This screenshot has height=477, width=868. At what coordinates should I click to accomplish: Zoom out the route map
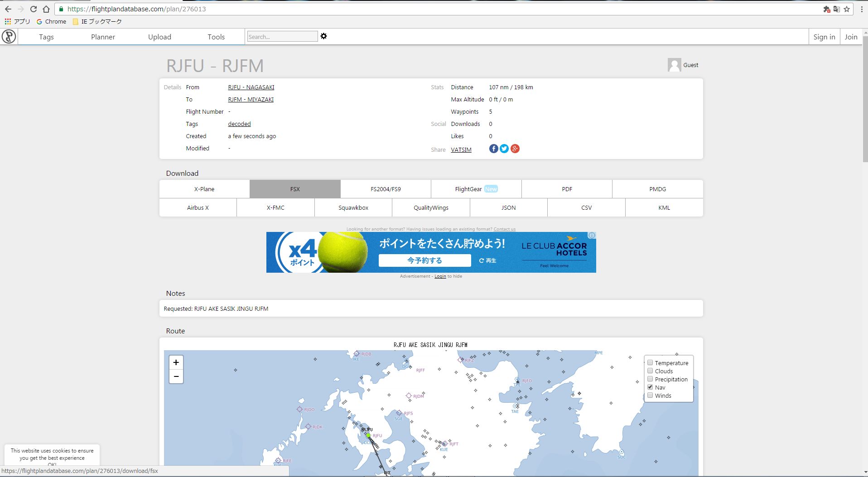176,376
